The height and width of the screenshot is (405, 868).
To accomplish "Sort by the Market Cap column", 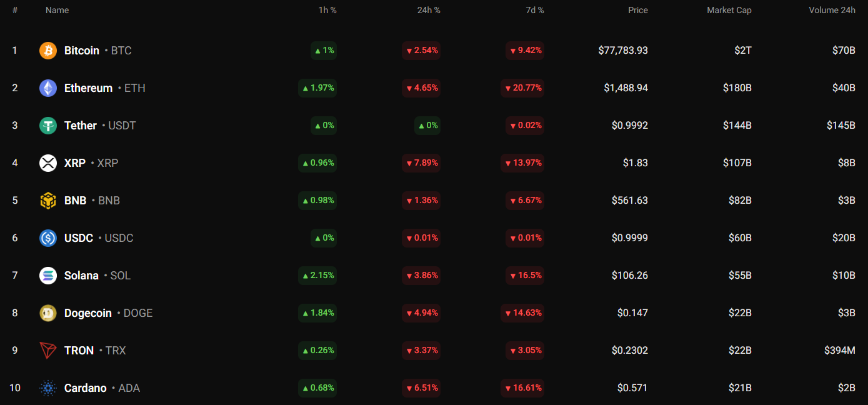I will 729,11.
